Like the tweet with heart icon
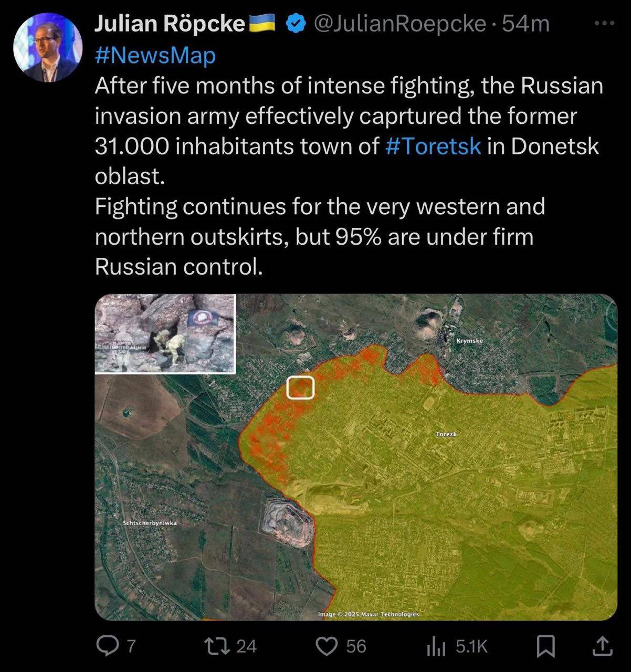 tap(328, 646)
